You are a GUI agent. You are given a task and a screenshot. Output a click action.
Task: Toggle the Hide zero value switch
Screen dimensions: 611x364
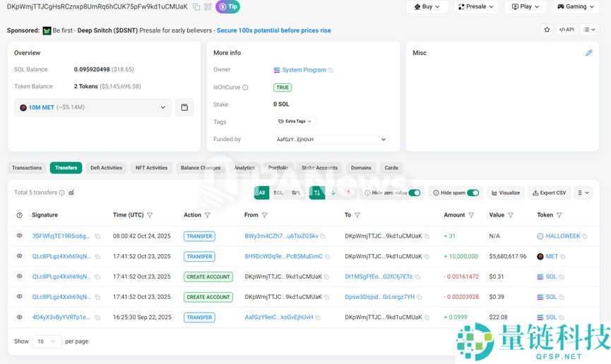coord(415,193)
